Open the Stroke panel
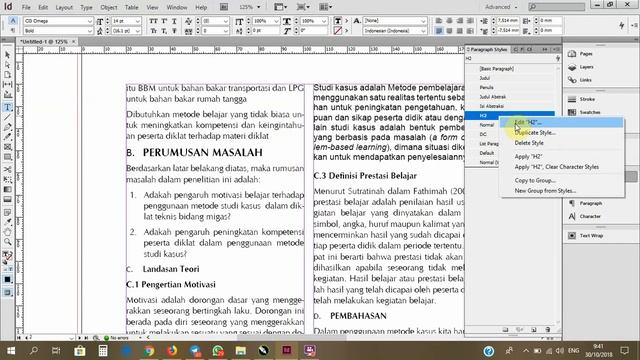 [582, 99]
